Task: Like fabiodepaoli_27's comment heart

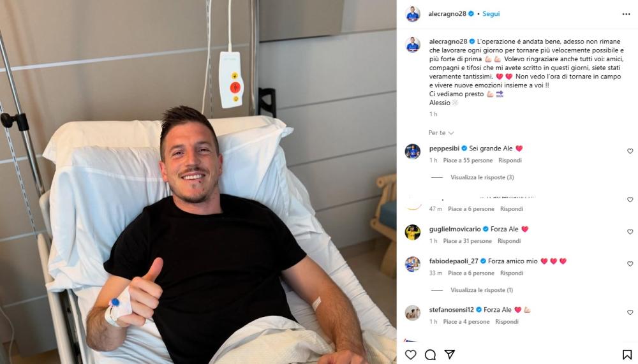Action: tap(630, 263)
